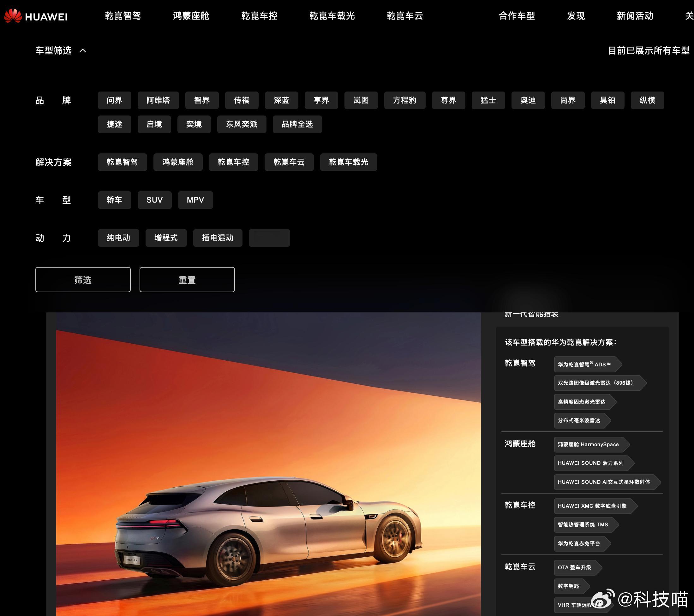Open 华为乾崑智驾 ADS tag
The width and height of the screenshot is (694, 616).
pyautogui.click(x=588, y=364)
